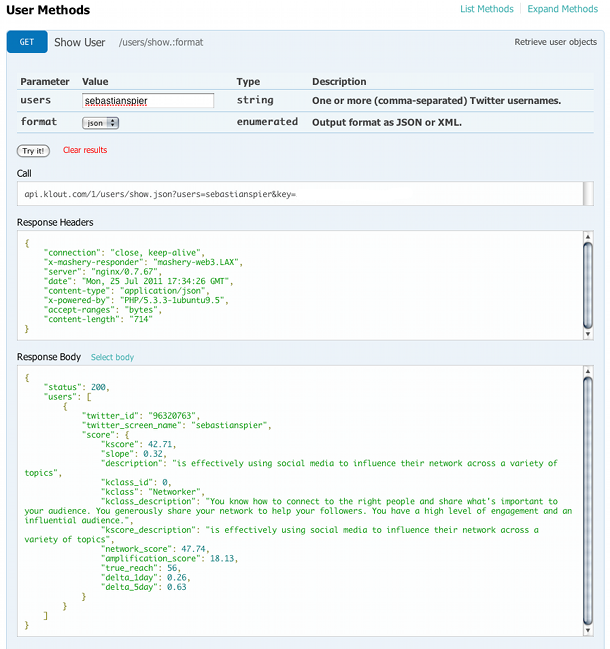Screen dimensions: 610x649
Task: Click the scrollbar of the Call box
Action: coord(588,194)
